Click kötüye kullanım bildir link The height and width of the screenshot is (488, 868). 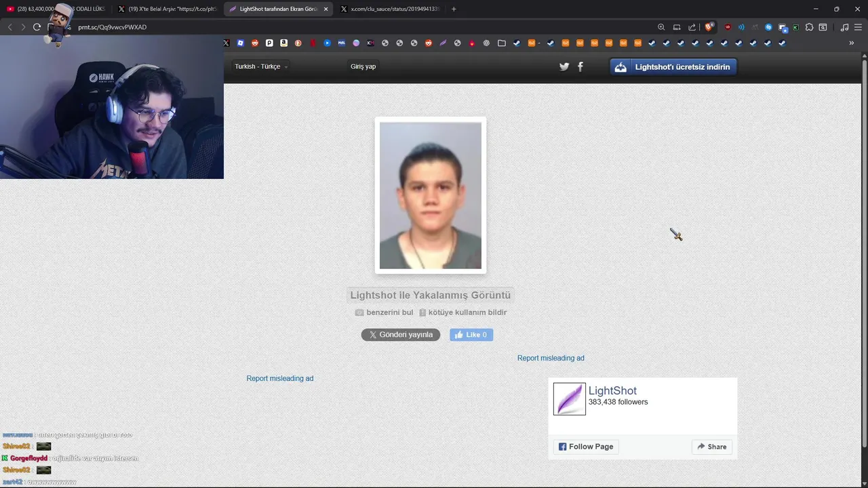pos(462,312)
